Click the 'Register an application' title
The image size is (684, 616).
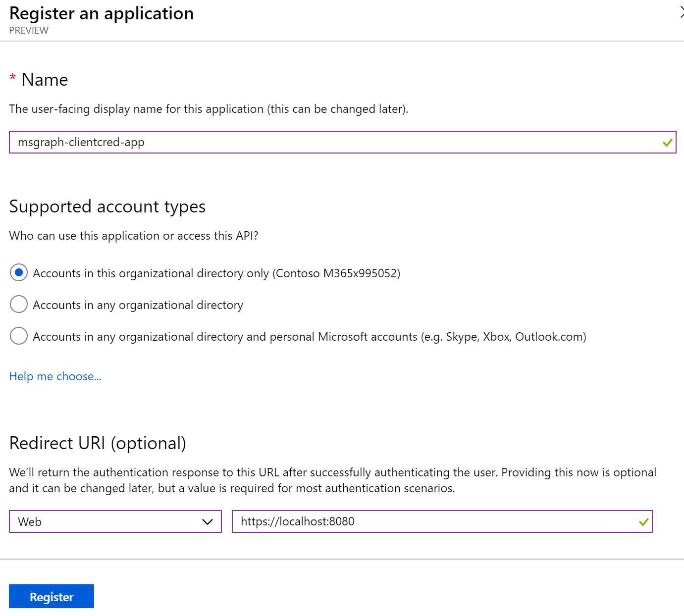(101, 13)
